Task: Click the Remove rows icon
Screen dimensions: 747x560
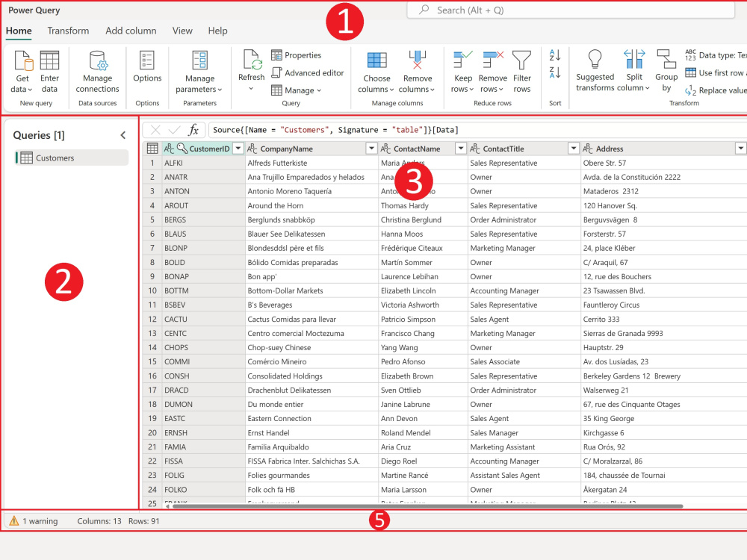Action: [x=492, y=60]
